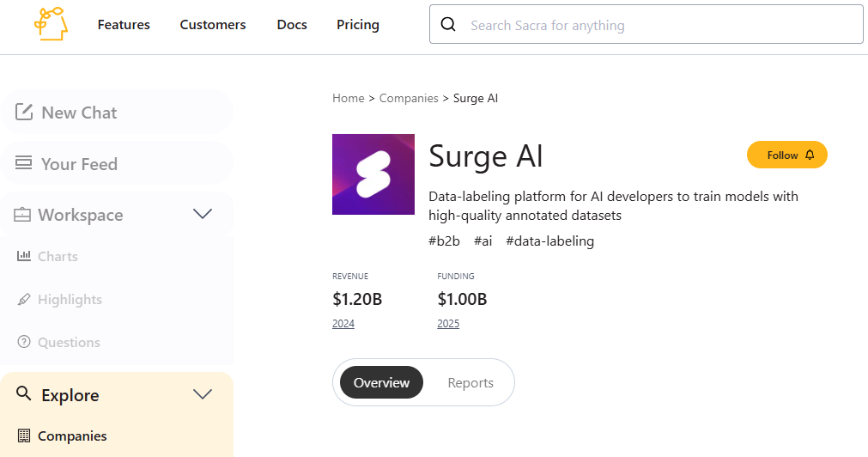Click the $1.00B funding value
Image resolution: width=868 pixels, height=457 pixels.
[462, 299]
